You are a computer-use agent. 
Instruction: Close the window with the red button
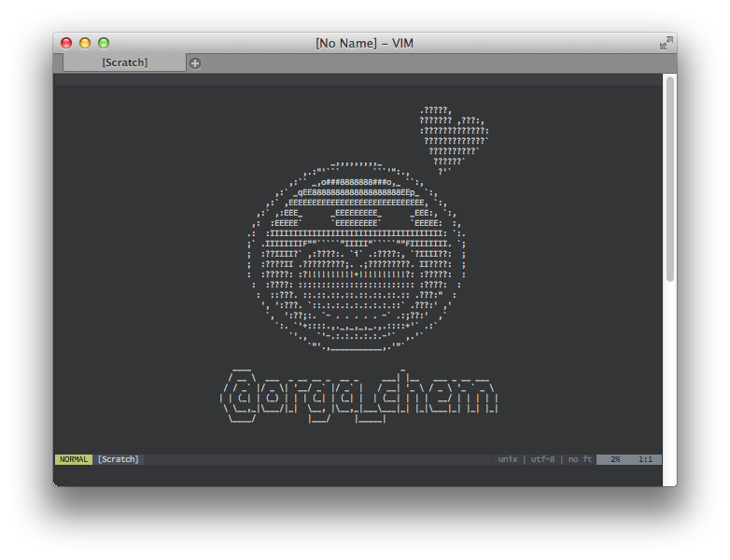[66, 43]
